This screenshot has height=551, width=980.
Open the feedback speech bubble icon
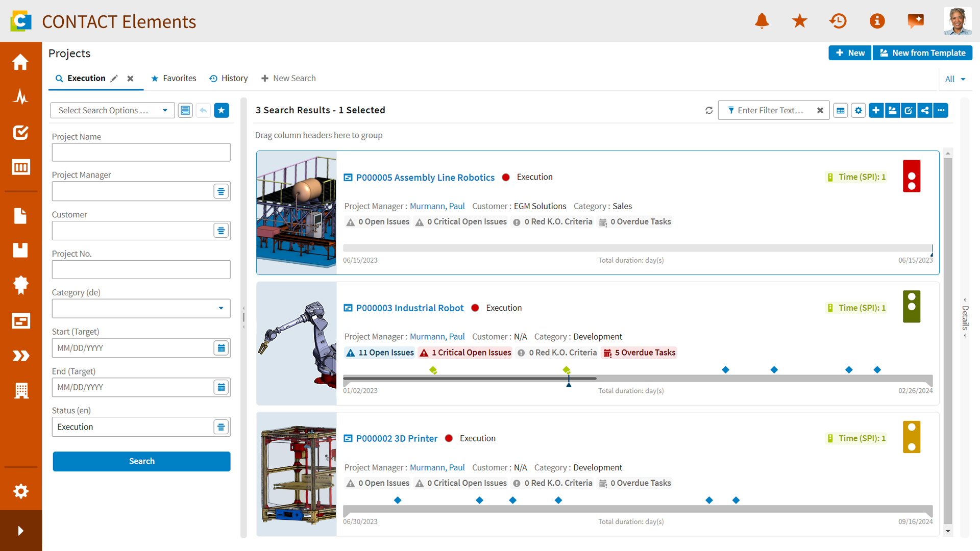coord(916,21)
